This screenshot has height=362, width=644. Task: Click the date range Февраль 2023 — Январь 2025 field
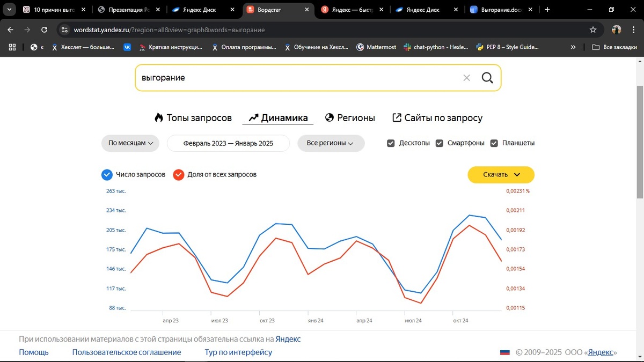click(229, 143)
